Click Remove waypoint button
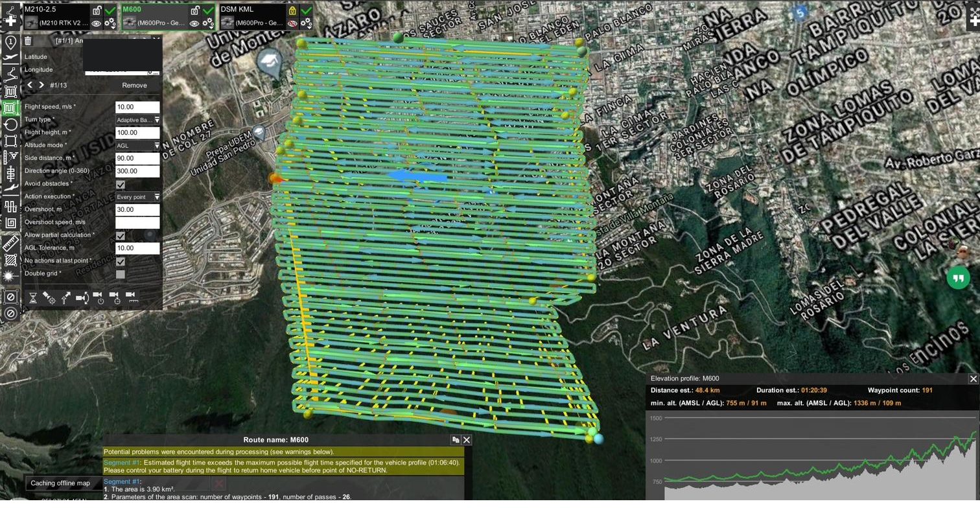Viewport: 980px width, 508px height. click(x=134, y=86)
